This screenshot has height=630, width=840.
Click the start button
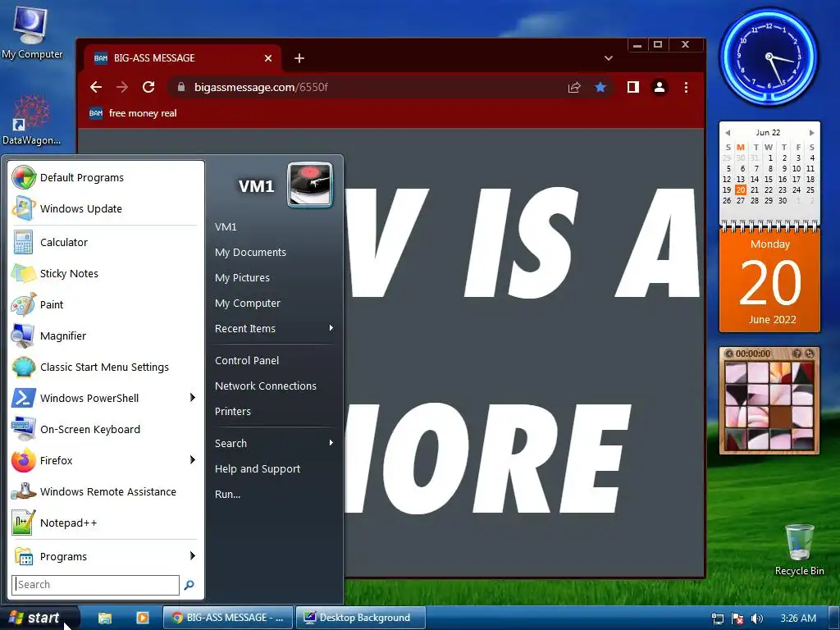[39, 618]
